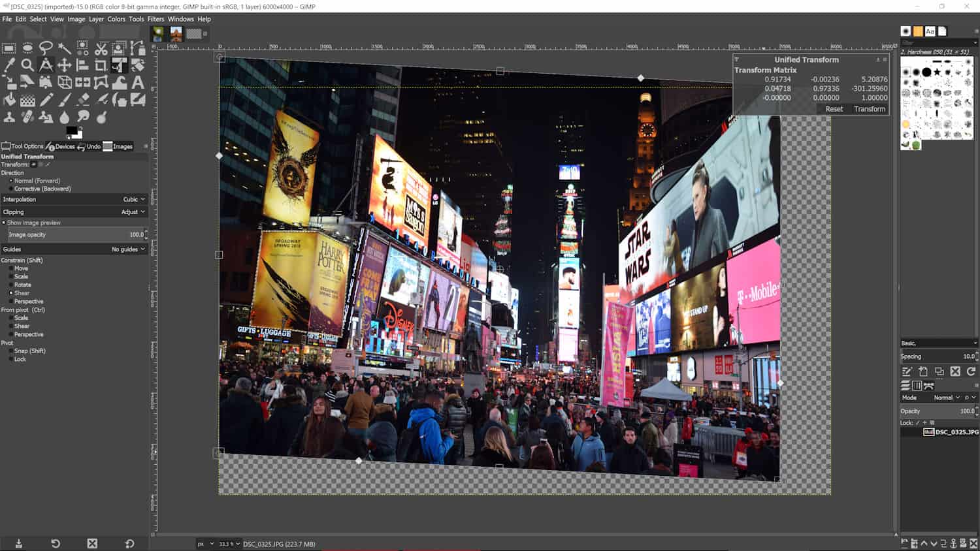Select the Fuzzy Select magic wand tool

coord(64,48)
